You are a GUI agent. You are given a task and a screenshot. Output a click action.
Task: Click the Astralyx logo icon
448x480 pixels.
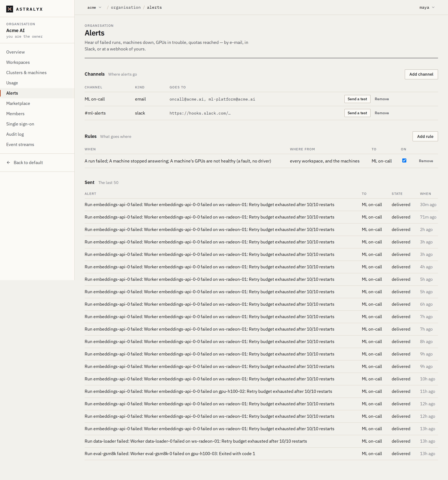(10, 9)
